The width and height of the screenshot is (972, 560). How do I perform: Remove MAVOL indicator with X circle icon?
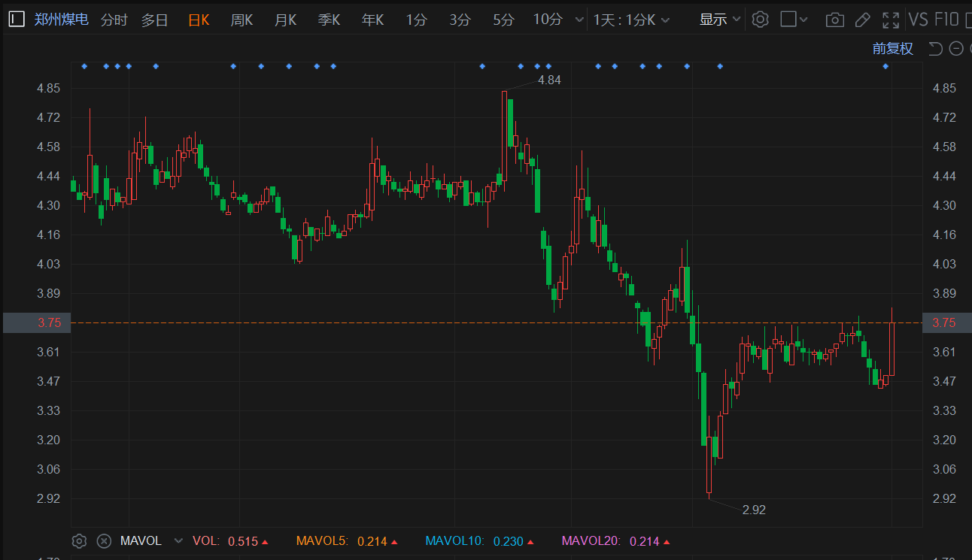coord(105,540)
